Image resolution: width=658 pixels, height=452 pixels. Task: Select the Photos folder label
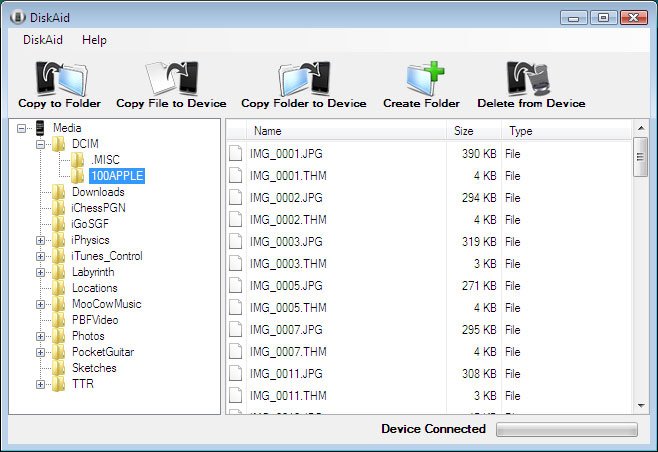(x=88, y=336)
